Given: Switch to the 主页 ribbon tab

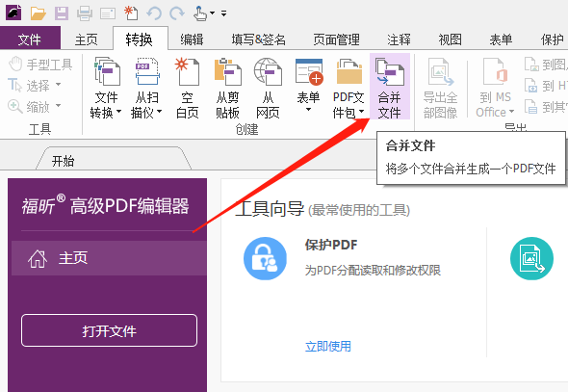Looking at the screenshot, I should coord(87,39).
